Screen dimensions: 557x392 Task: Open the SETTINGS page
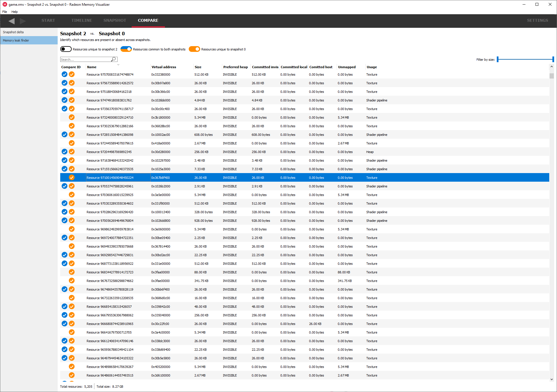[x=537, y=20]
